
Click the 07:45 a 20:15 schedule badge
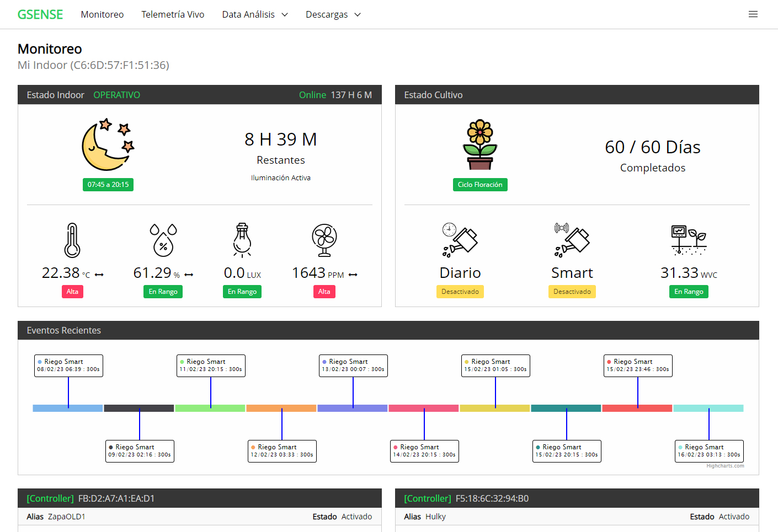(x=108, y=185)
